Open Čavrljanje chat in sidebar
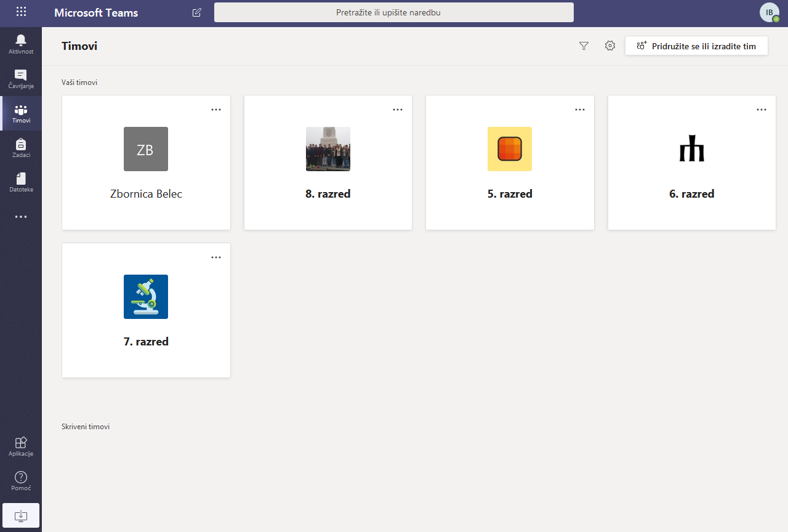The width and height of the screenshot is (788, 532). [x=21, y=79]
